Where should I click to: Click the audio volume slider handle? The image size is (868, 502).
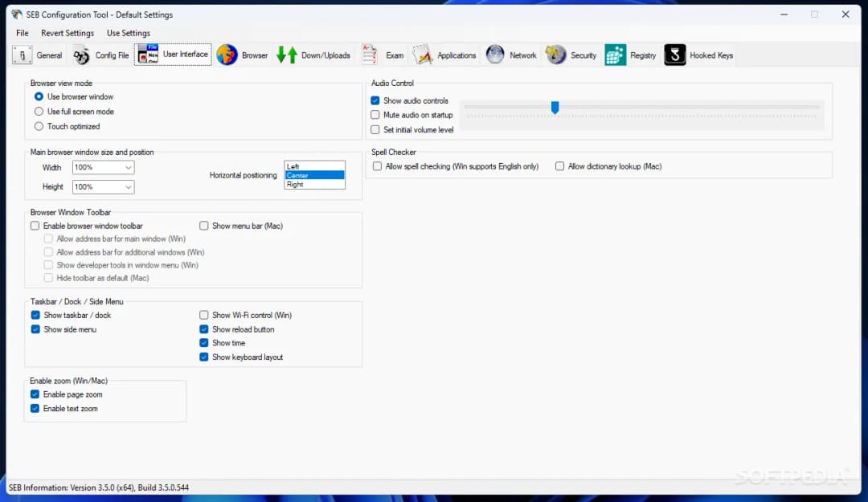[x=555, y=108]
